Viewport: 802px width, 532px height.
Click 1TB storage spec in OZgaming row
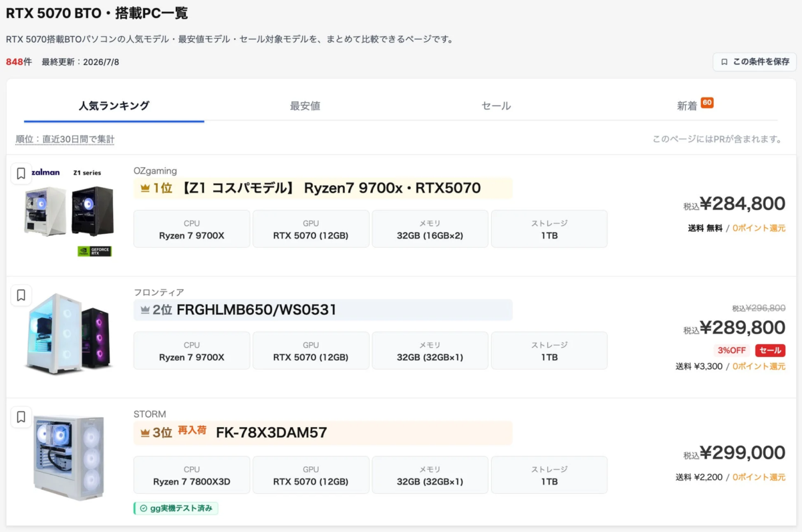coord(549,229)
